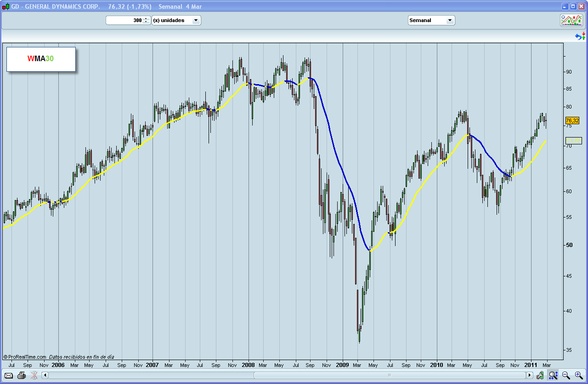This screenshot has height=384, width=588.
Task: Click the disabled scissors cut icon
Action: click(34, 375)
